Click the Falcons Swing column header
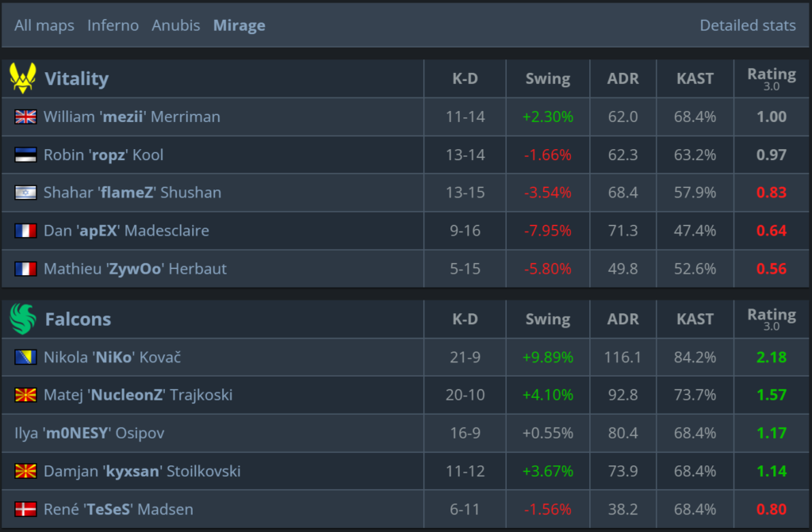 point(547,320)
